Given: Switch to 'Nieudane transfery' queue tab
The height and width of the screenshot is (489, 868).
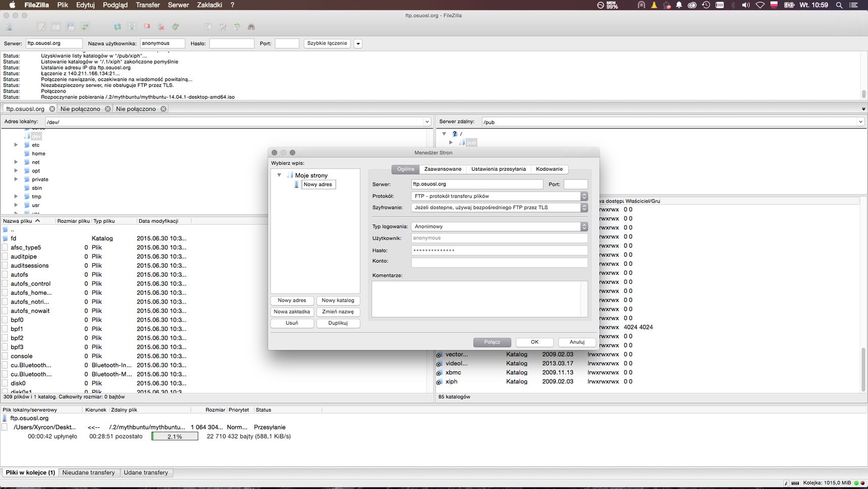Looking at the screenshot, I should click(x=89, y=473).
